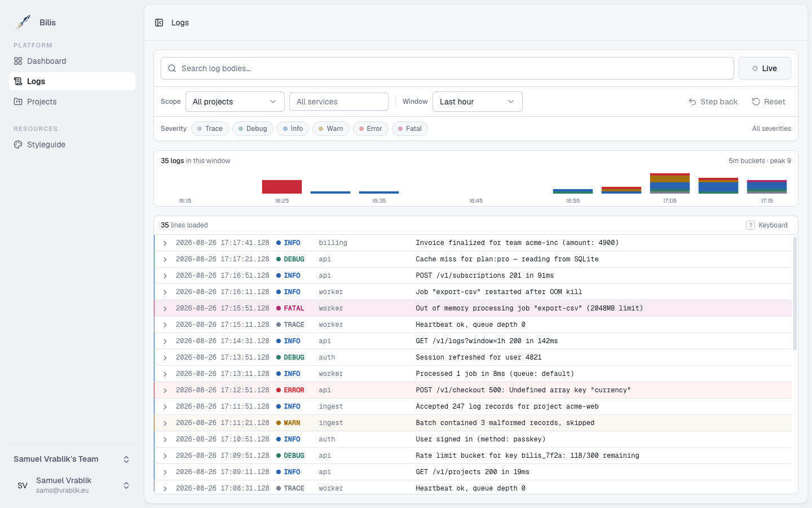Expand the Batch contained malformed records row

pos(165,423)
